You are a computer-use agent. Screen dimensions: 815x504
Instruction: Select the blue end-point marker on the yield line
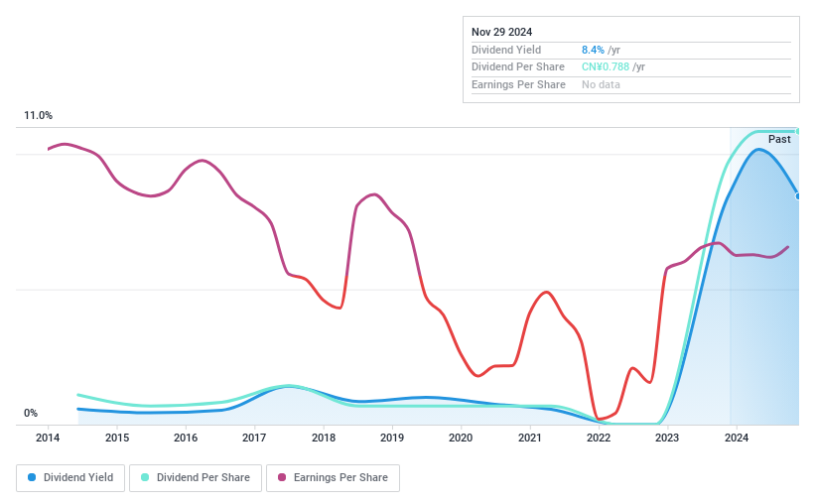click(x=798, y=195)
